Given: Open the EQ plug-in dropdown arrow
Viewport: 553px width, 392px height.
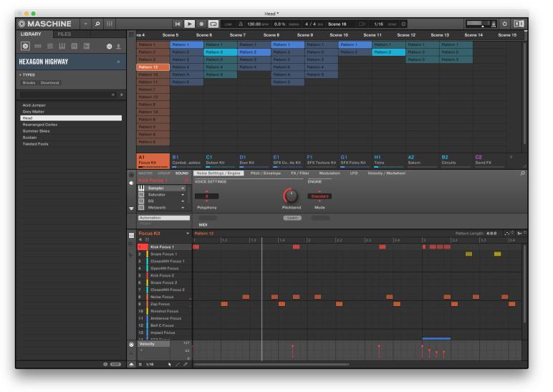Looking at the screenshot, I should pos(183,201).
